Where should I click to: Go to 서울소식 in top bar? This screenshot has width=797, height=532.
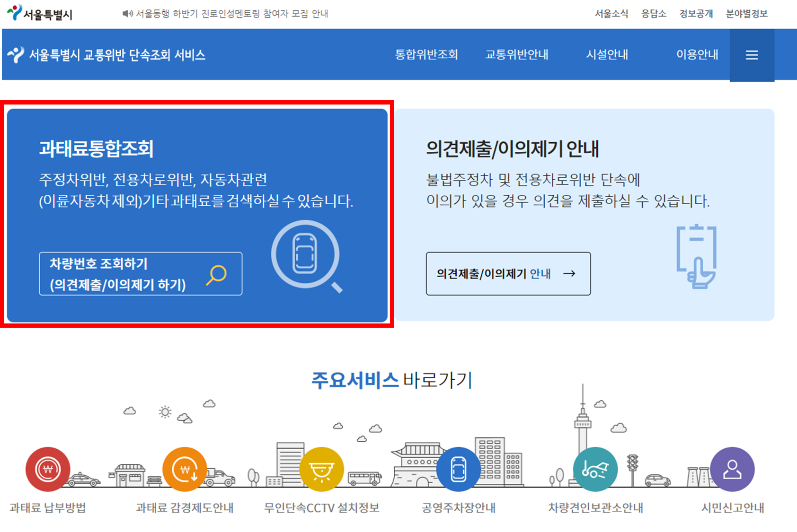611,14
